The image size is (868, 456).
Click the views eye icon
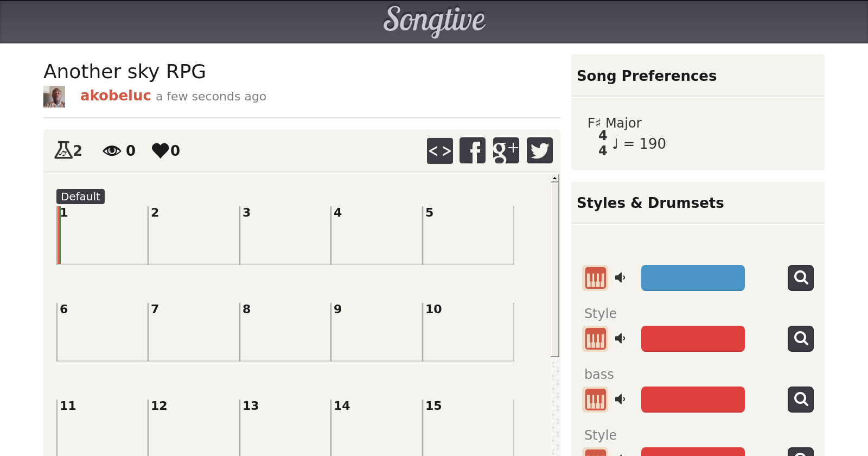point(112,150)
